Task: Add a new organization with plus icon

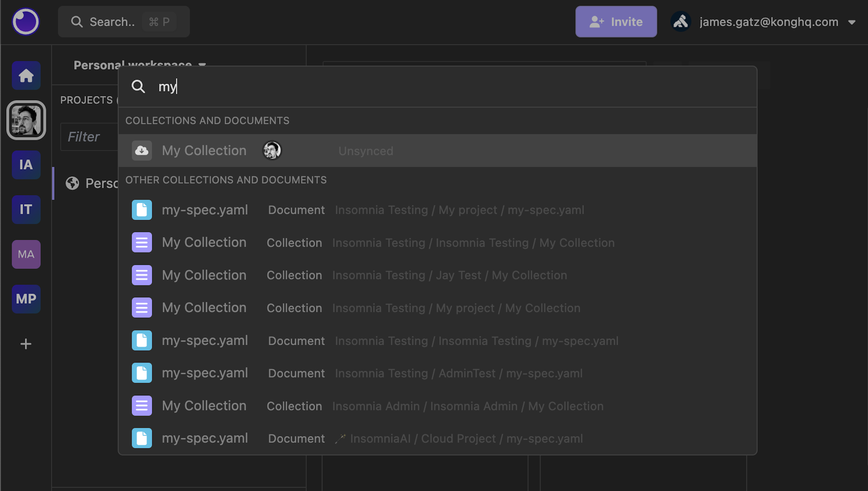Action: [x=26, y=344]
